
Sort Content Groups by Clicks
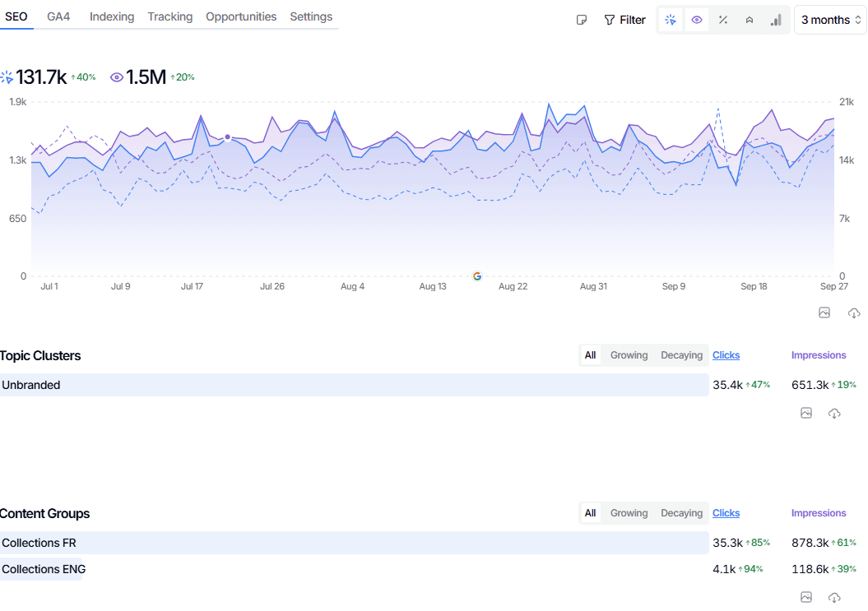(x=726, y=513)
